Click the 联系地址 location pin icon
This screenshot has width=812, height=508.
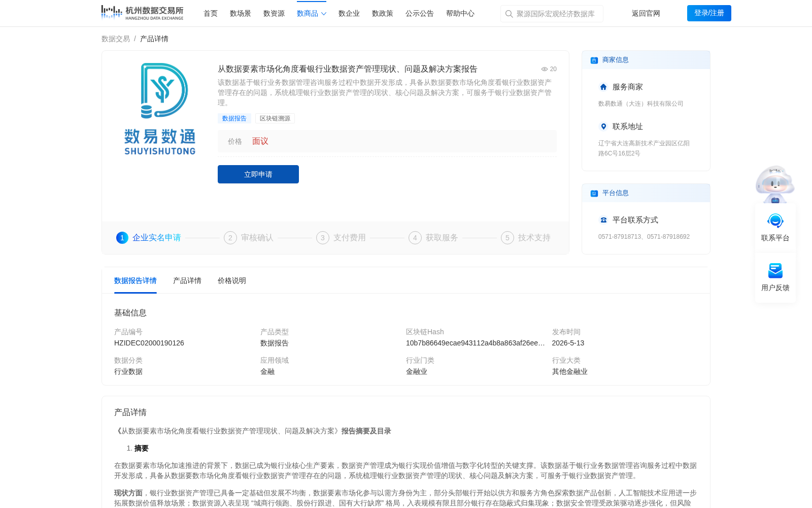click(603, 126)
